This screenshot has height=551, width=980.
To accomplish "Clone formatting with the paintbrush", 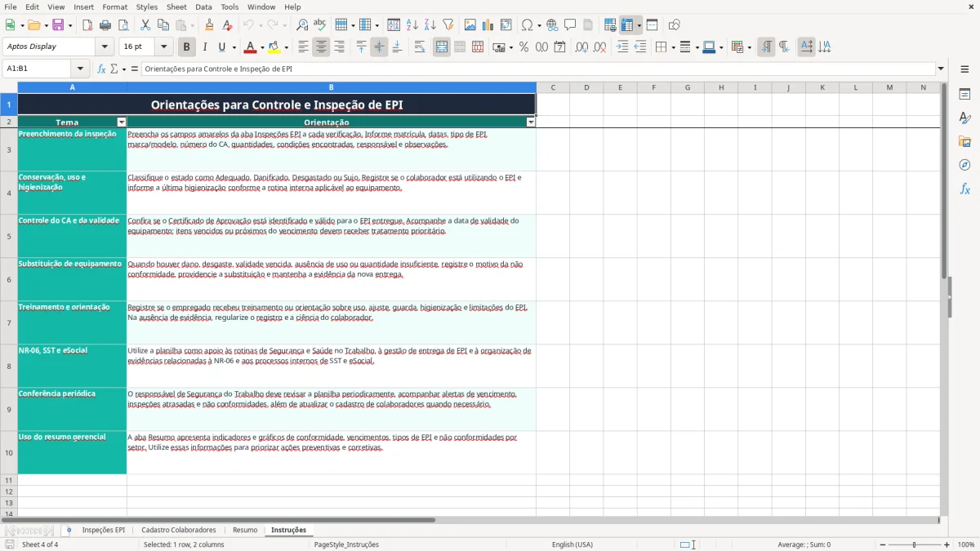I will pyautogui.click(x=210, y=25).
